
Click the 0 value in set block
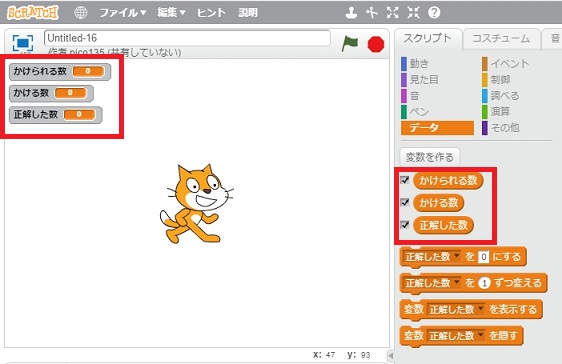click(484, 257)
